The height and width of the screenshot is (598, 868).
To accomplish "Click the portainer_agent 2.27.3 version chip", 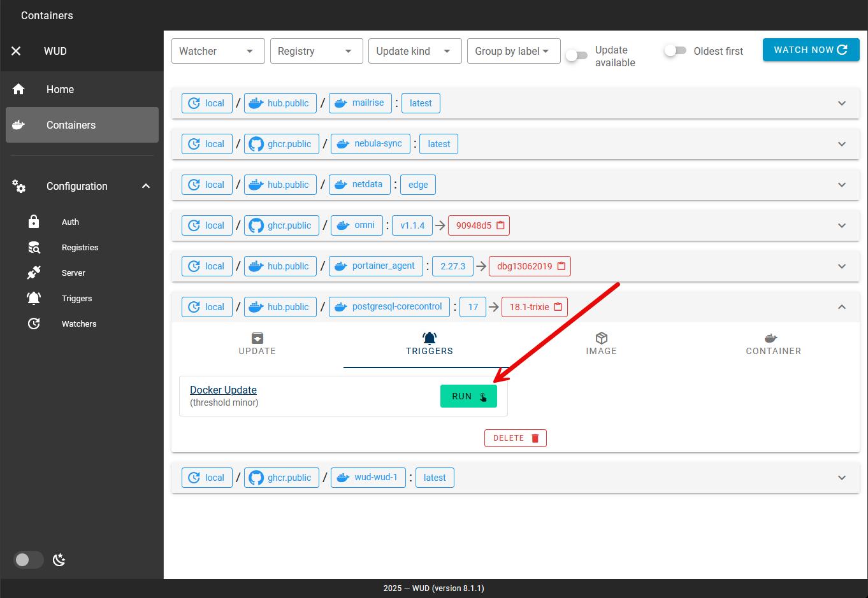I will pyautogui.click(x=453, y=266).
